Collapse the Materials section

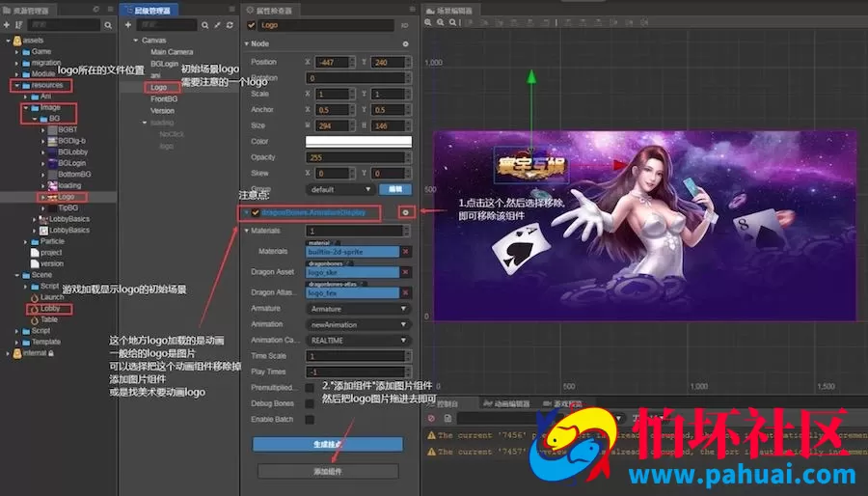coord(247,231)
